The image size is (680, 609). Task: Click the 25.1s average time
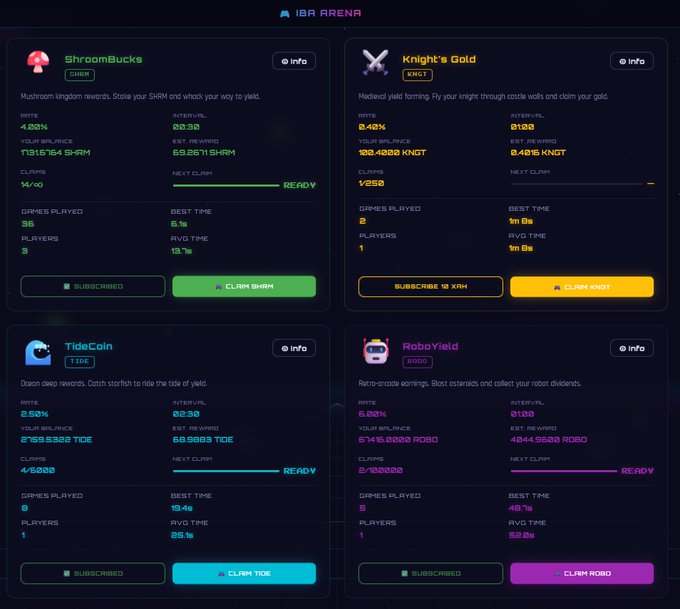pos(182,535)
